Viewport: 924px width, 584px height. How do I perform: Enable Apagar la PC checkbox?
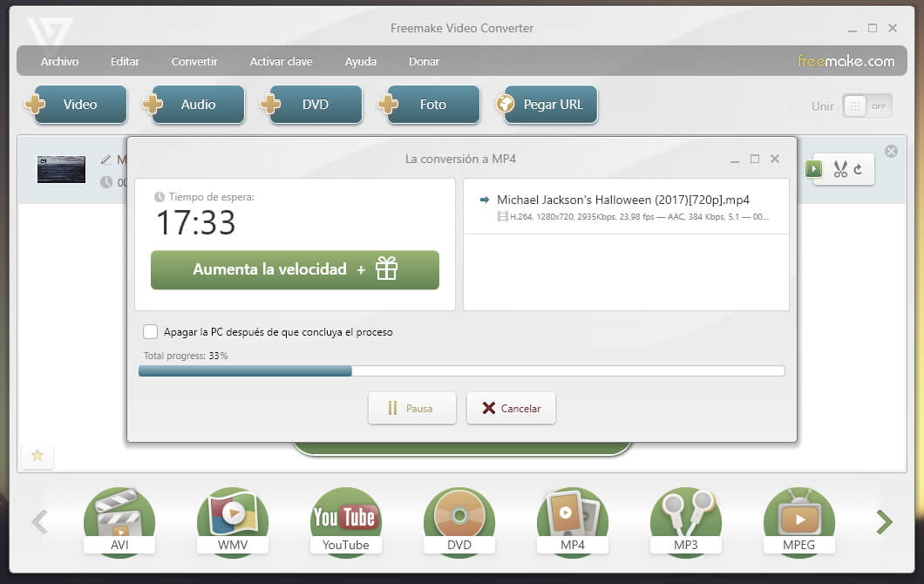tap(150, 332)
